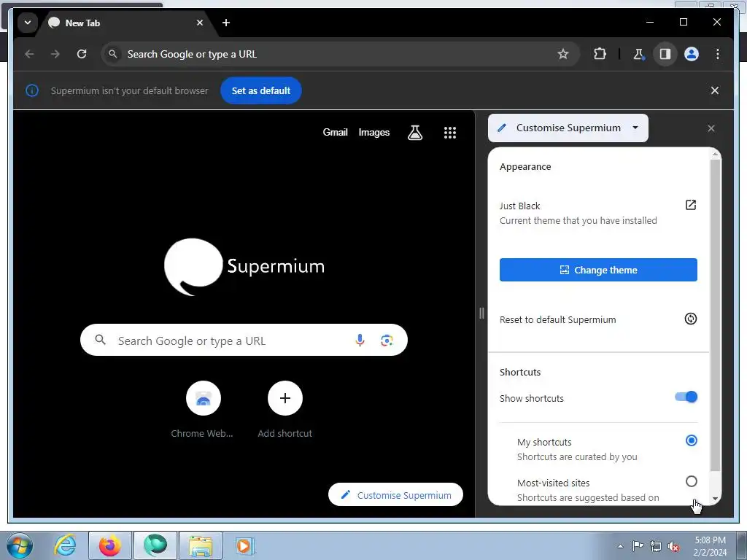Reset to default Supermium icon
The height and width of the screenshot is (560, 747).
tap(690, 319)
